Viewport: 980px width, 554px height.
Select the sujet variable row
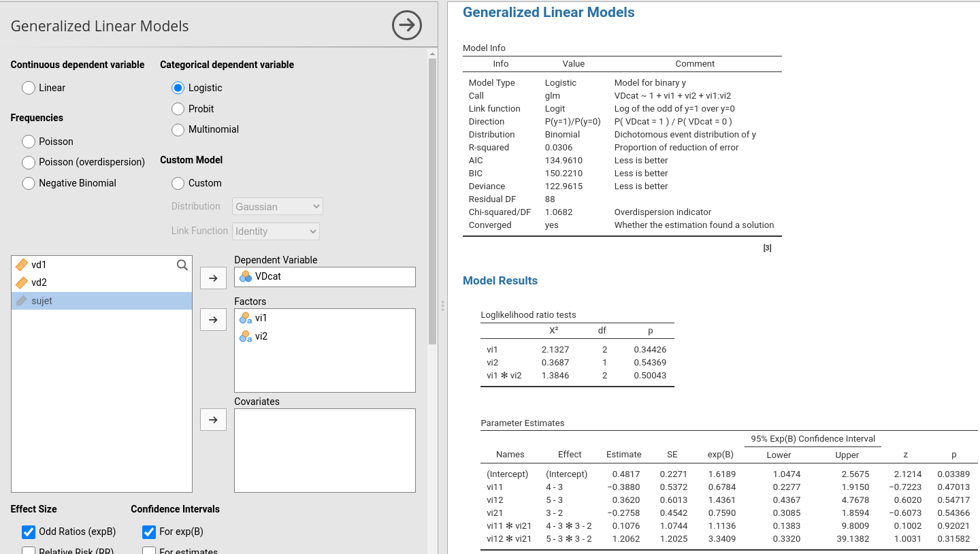point(101,301)
